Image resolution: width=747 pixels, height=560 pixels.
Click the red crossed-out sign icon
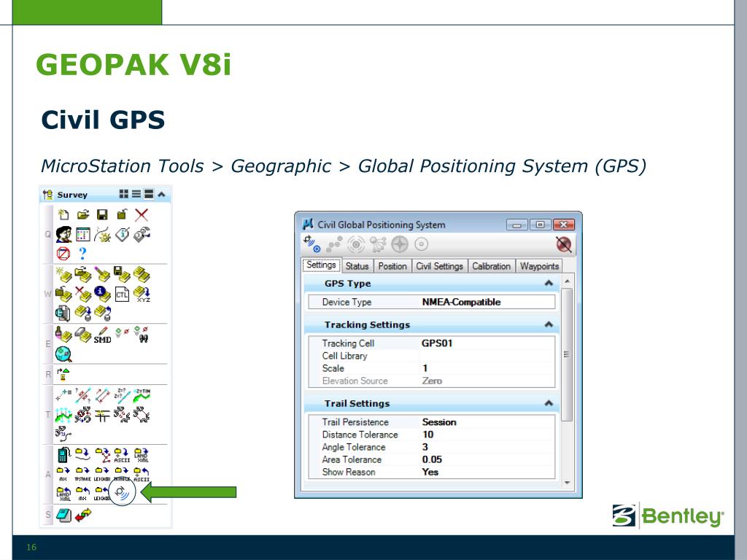click(63, 253)
